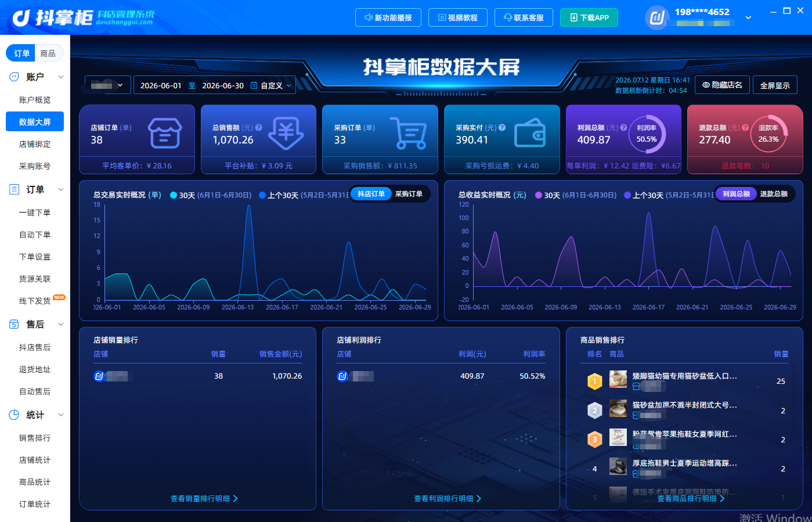812x522 pixels.
Task: Click the 订单 section list icon
Action: pos(15,189)
